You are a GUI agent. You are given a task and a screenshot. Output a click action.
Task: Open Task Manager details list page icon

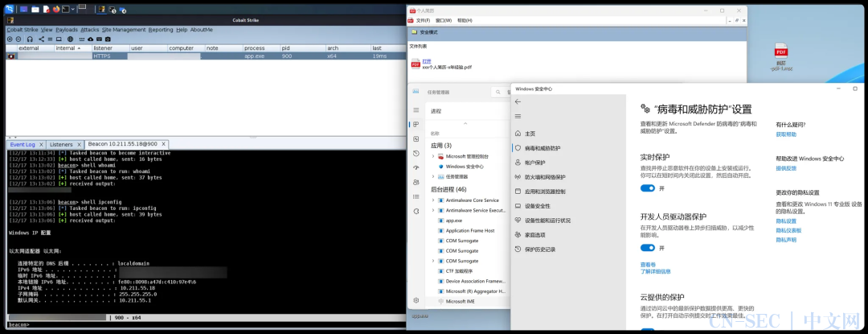pyautogui.click(x=416, y=196)
